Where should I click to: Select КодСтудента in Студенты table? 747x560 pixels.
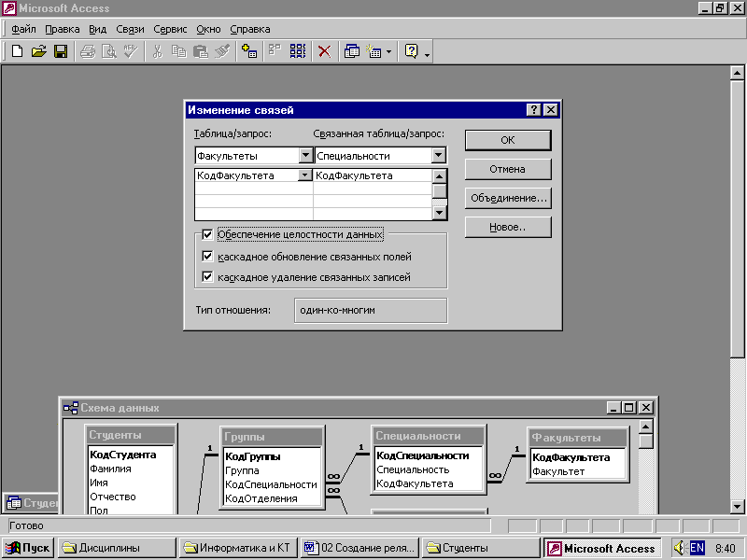pos(123,455)
